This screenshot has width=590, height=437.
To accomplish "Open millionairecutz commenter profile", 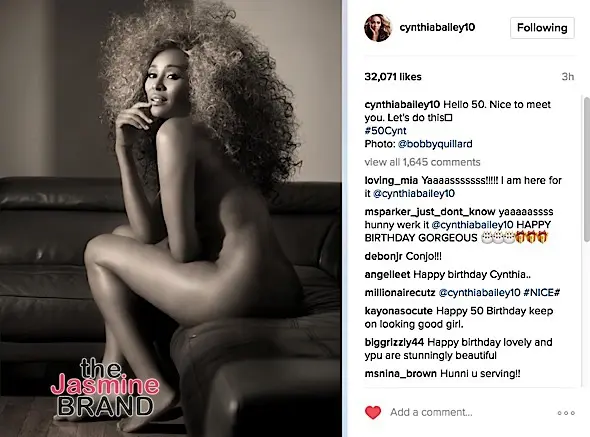I will click(x=400, y=292).
